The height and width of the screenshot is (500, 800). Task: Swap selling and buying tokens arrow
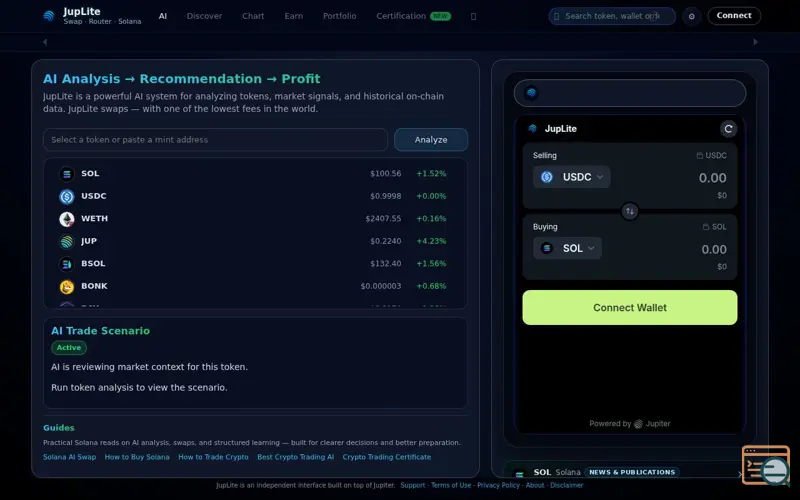coord(630,211)
